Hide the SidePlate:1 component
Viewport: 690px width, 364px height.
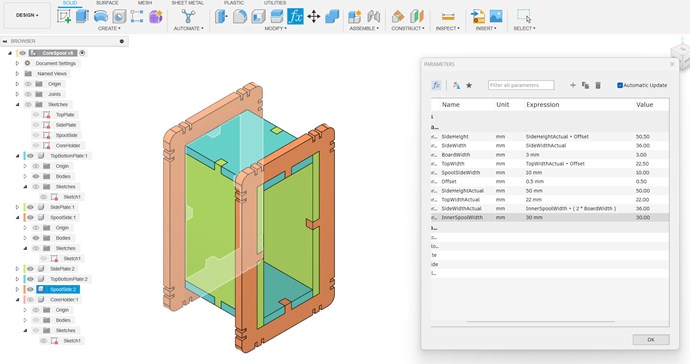(30, 207)
